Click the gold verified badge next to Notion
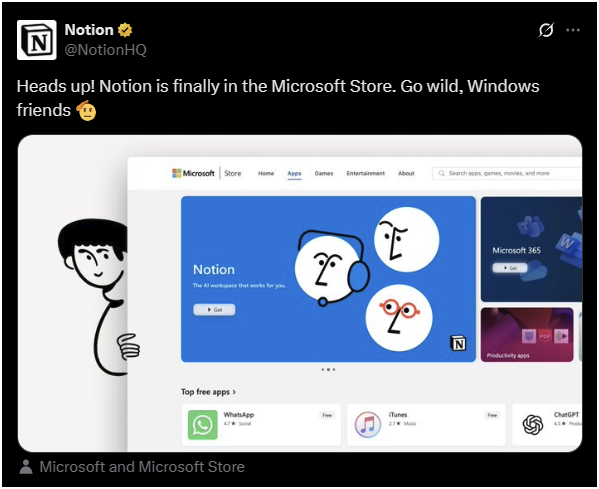Viewport: 599px width, 489px height. pyautogui.click(x=125, y=30)
